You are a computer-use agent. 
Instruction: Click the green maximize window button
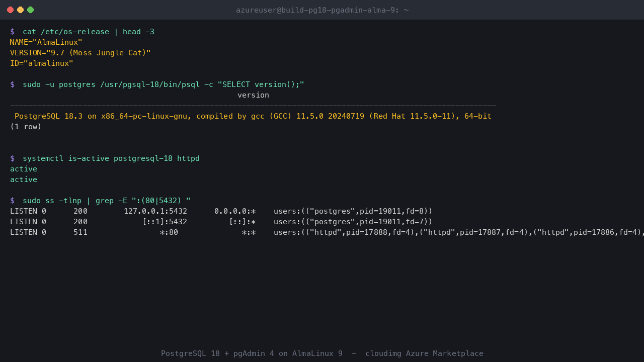click(30, 10)
